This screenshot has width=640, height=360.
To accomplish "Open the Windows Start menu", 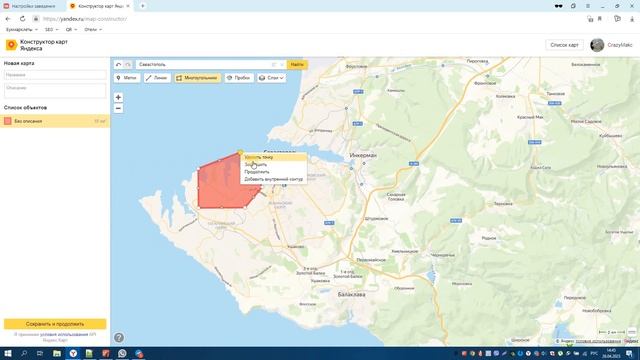I will (7, 353).
